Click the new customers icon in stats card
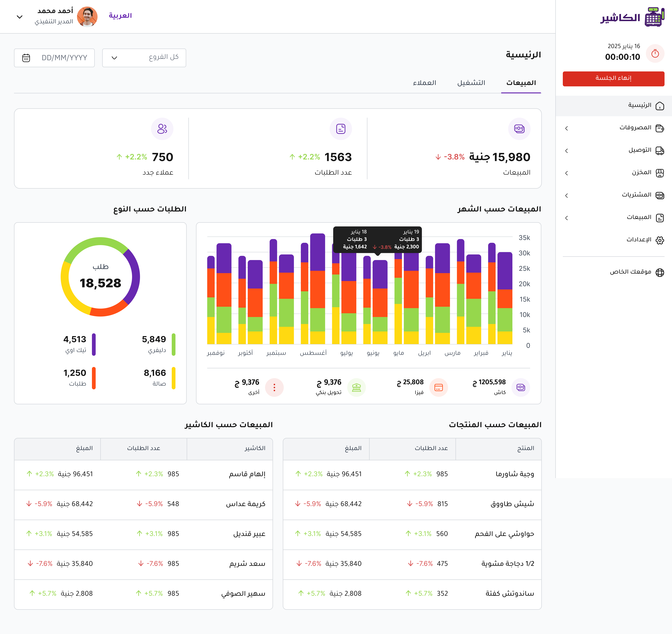 162,129
